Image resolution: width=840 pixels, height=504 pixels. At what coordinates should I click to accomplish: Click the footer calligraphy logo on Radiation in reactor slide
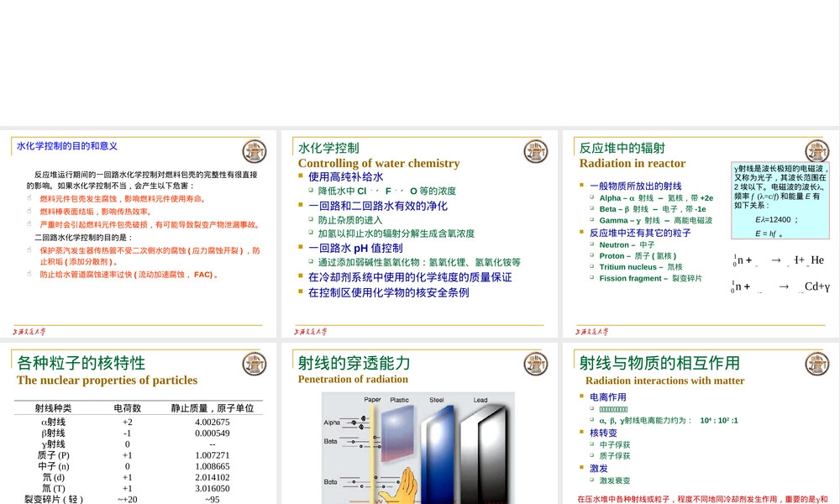point(592,332)
